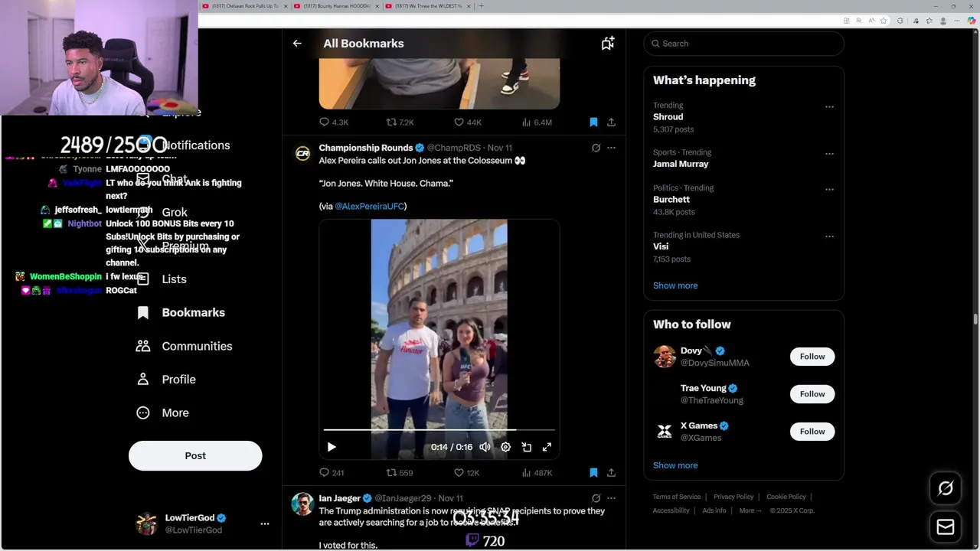980x551 pixels.
Task: Open the Terms of Service link
Action: click(x=677, y=497)
